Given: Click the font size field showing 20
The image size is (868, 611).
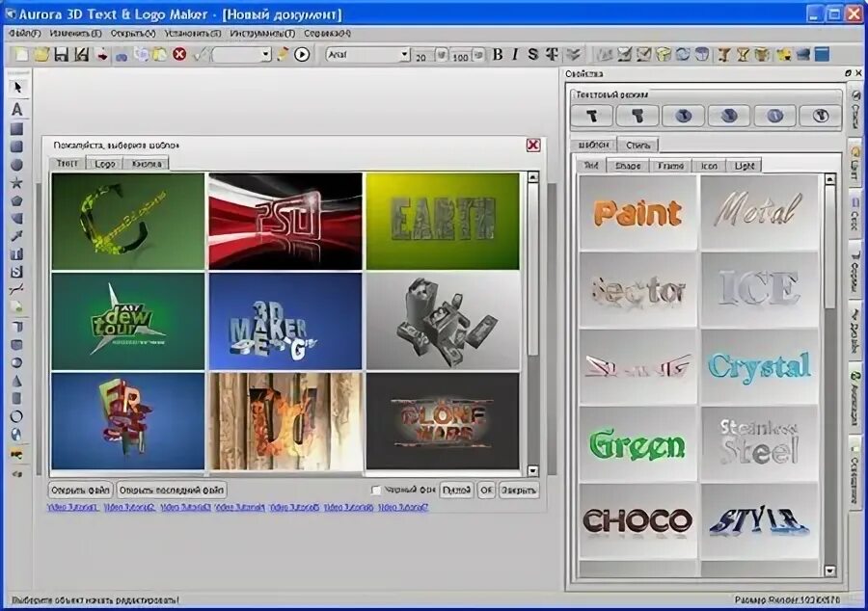Looking at the screenshot, I should click(x=423, y=56).
